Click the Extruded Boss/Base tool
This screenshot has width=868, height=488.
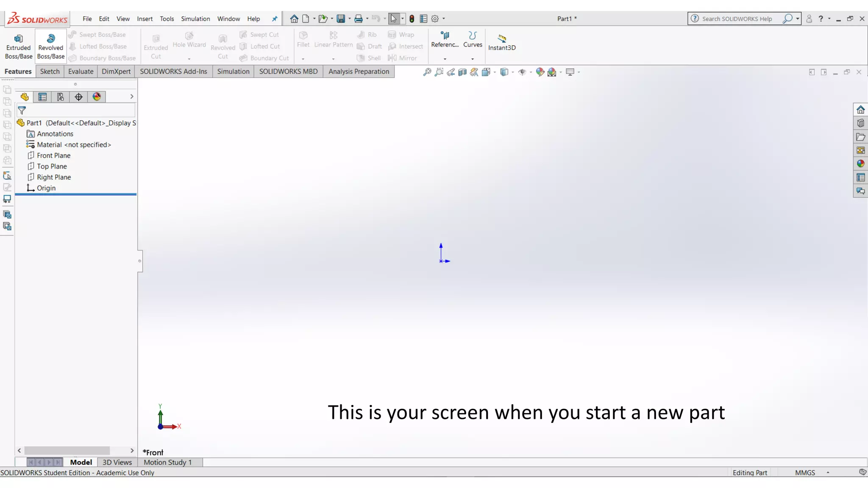click(18, 46)
